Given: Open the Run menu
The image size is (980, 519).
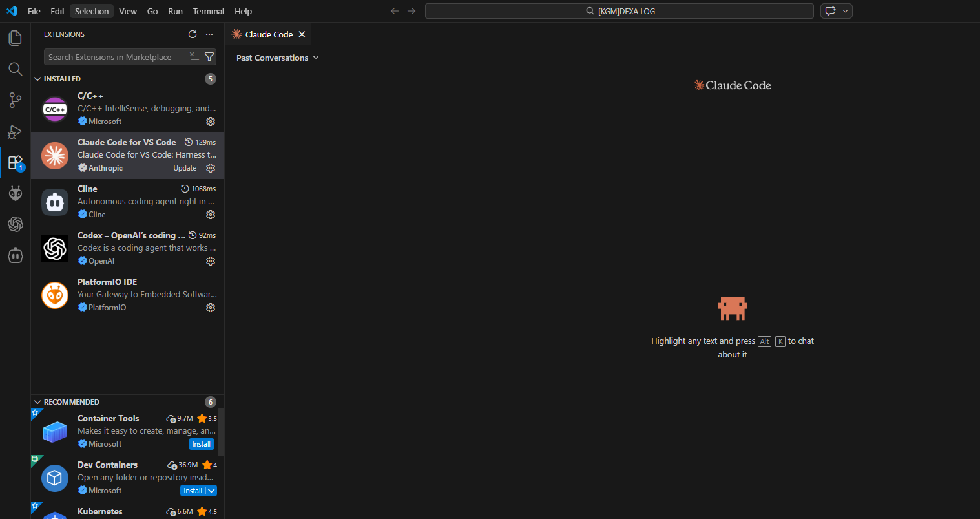Looking at the screenshot, I should coord(175,11).
